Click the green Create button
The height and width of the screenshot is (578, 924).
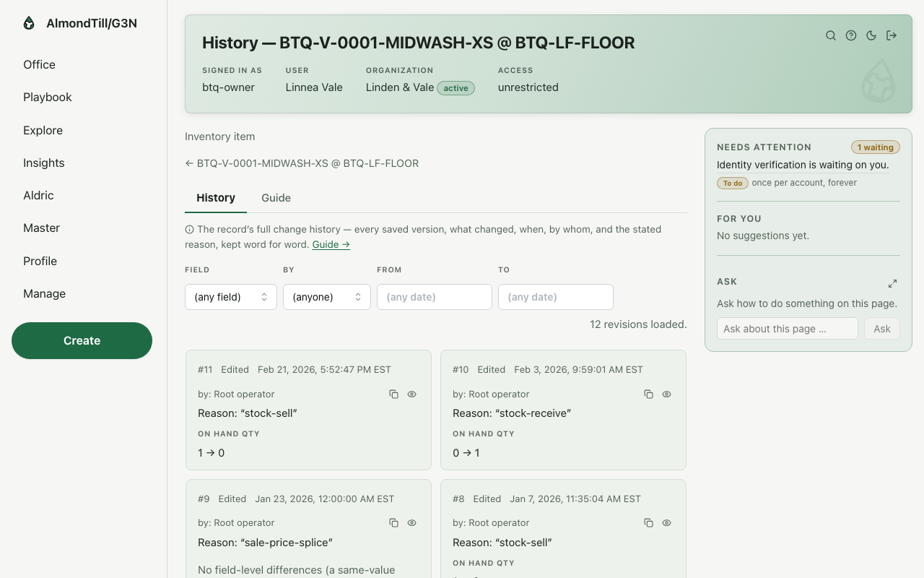(82, 340)
